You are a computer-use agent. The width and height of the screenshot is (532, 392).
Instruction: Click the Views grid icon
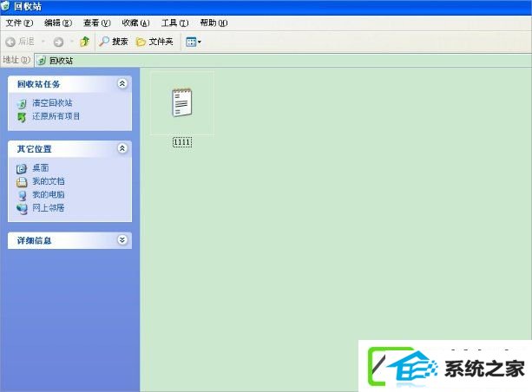point(191,42)
